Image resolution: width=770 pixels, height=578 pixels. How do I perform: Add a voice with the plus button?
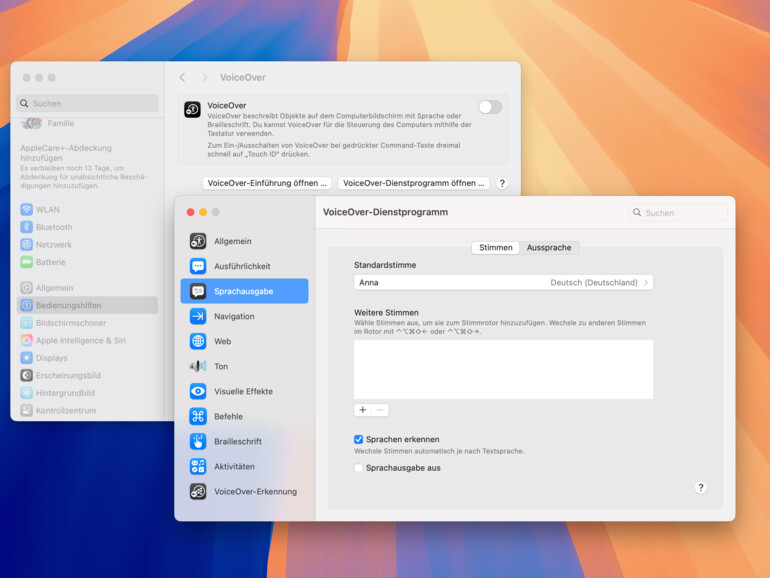[363, 410]
